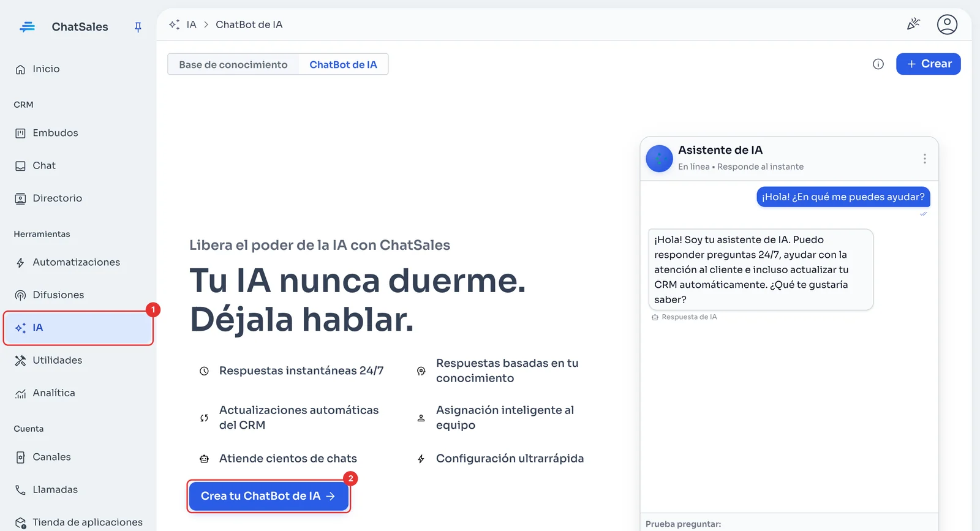Viewport: 980px width, 531px height.
Task: Click the 'Prueba preguntar:' label
Action: (683, 524)
